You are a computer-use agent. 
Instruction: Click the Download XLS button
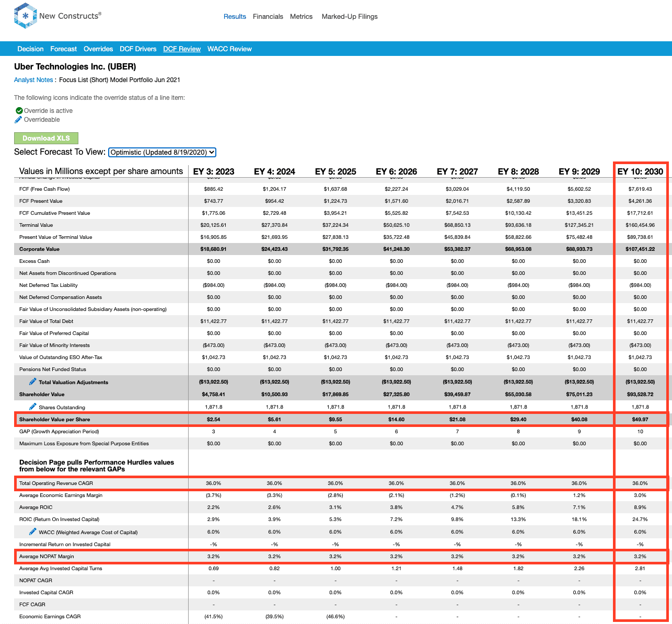point(46,138)
